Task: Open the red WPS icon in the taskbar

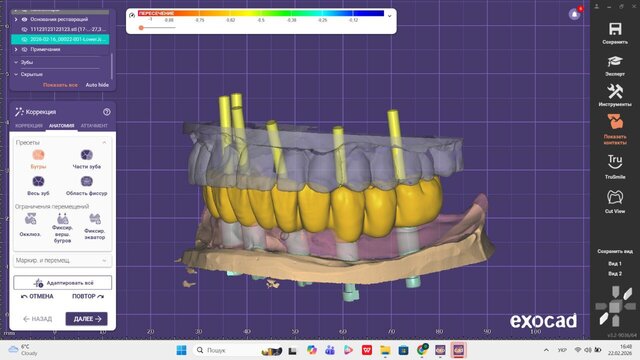Action: pos(367,350)
